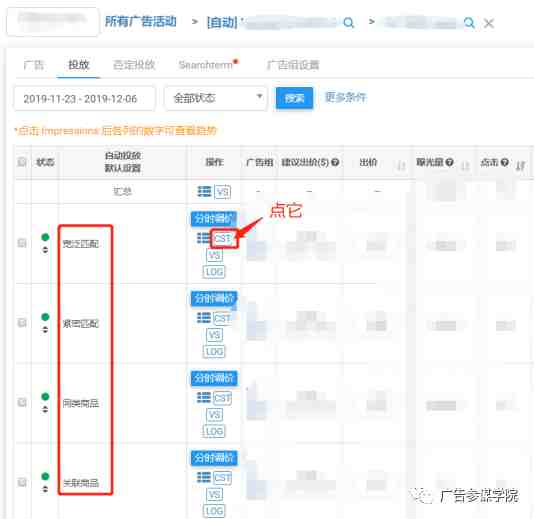534x519 pixels.
Task: Tick the checkbox for the 宽泛匹配 row
Action: (x=22, y=243)
